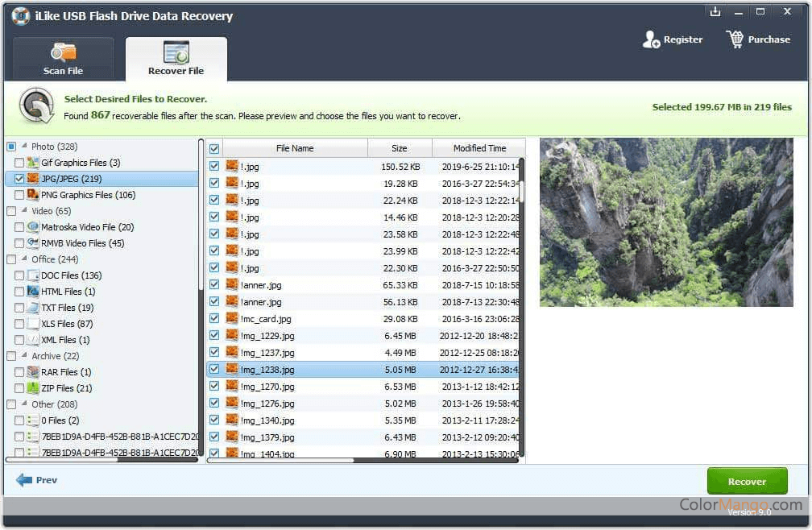Screen dimensions: 812x530
Task: Click the Purchase shopping cart icon
Action: (735, 39)
